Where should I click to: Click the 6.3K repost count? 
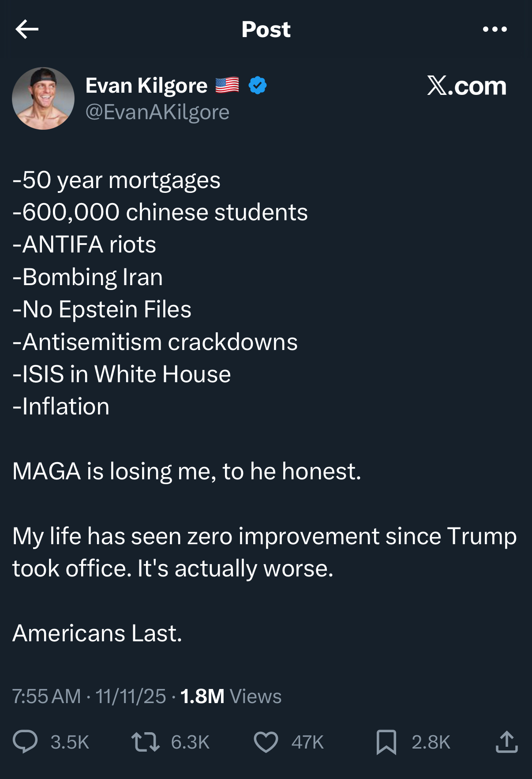190,742
